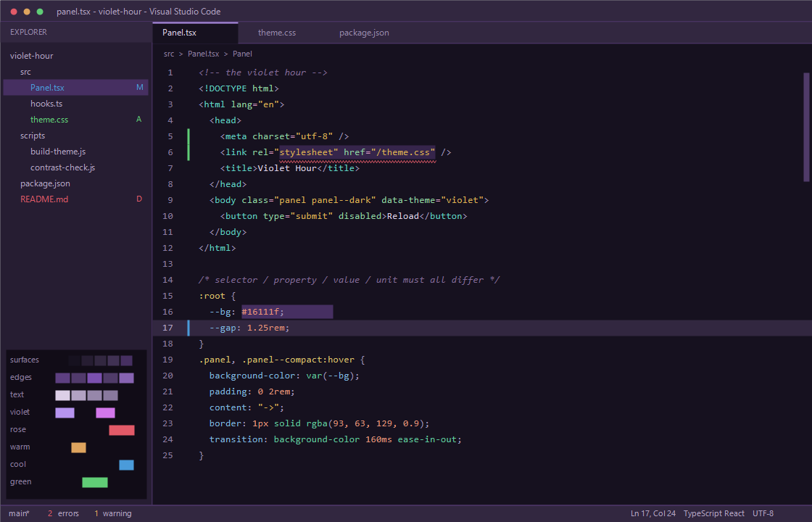Click the M modified badge beside Panel.tsx
The image size is (812, 522).
(139, 88)
